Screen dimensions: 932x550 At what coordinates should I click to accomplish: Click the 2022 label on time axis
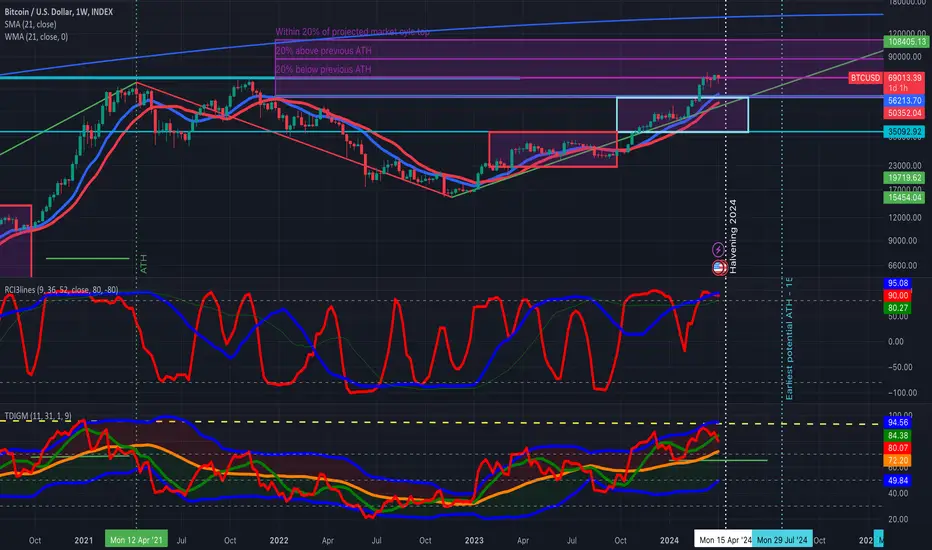[279, 540]
